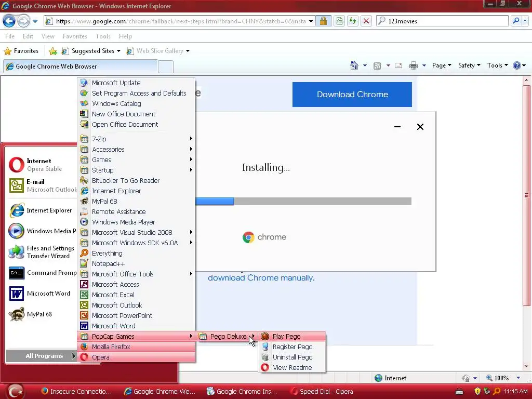Open the View menu
This screenshot has height=399, width=532.
(x=48, y=36)
